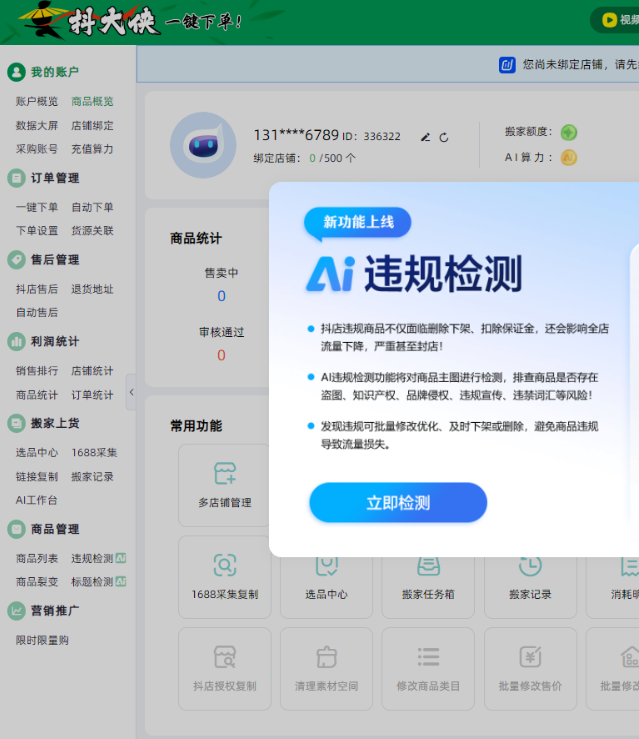Select 自动售后 in the sidebar

pos(37,312)
